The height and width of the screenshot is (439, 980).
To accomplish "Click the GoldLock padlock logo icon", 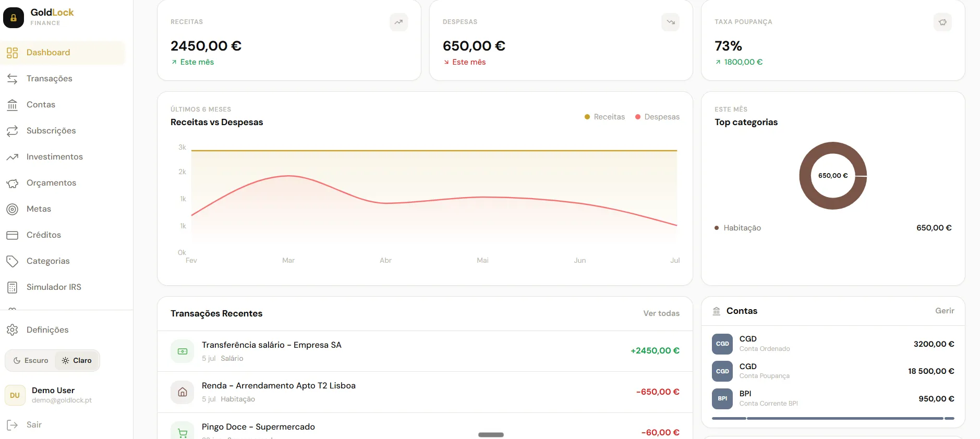I will pos(14,18).
